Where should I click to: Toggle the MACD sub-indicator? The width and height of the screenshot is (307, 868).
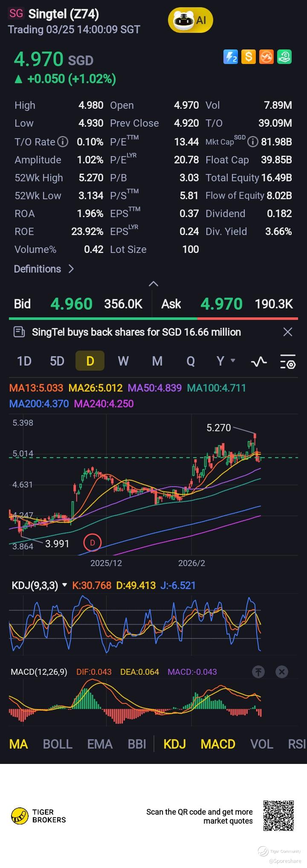tap(218, 744)
